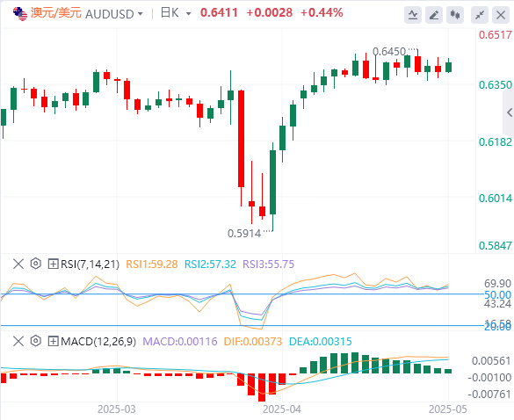Click the MACD:0.00116 value

click(x=180, y=341)
